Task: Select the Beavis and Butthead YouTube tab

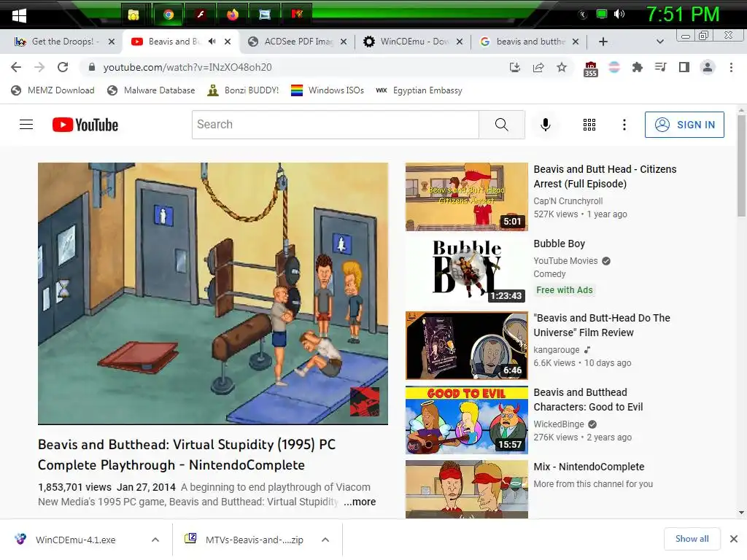Action: tap(174, 42)
